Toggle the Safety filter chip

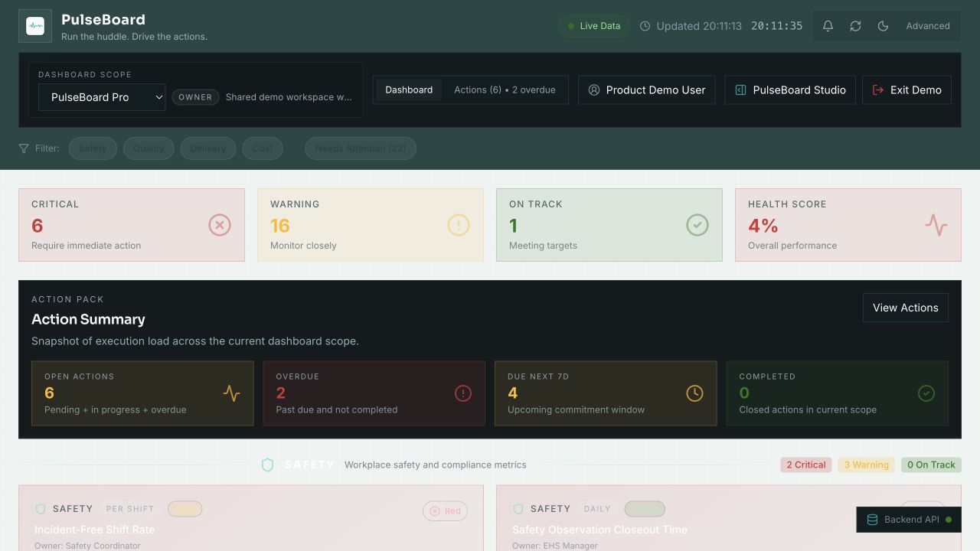[93, 148]
